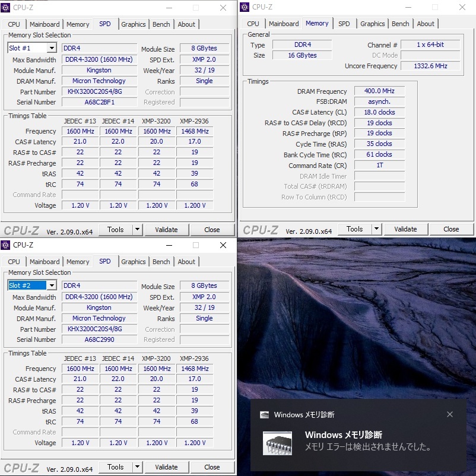The height and width of the screenshot is (476, 476).
Task: Click the CPU-Z title icon in the Memory window
Action: point(244,7)
